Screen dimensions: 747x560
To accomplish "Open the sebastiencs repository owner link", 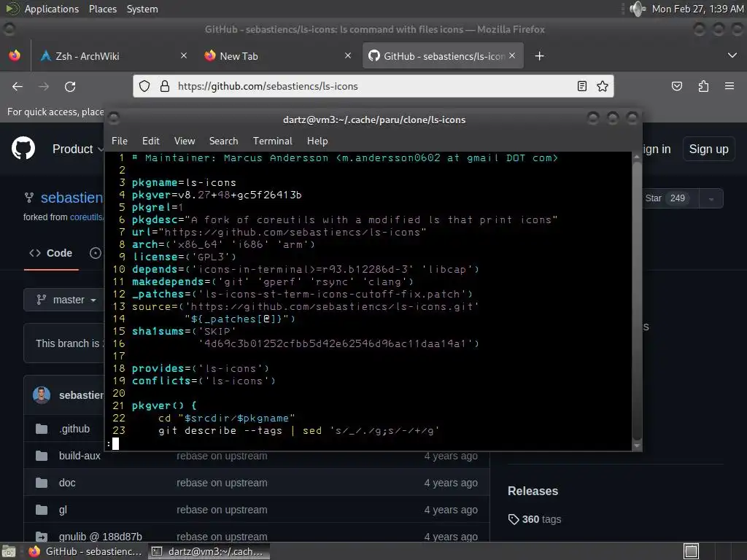I will 72,197.
